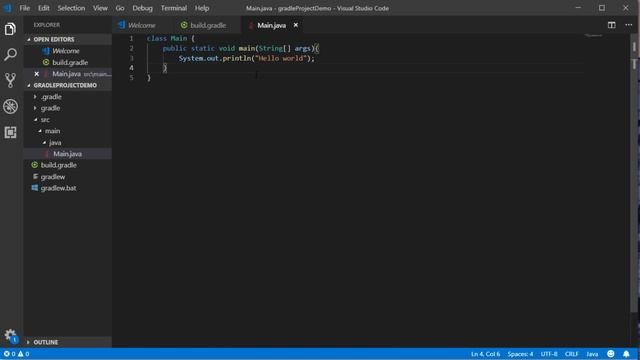Screen dimensions: 640x360
Task: Open the View menu
Action: [100, 8]
